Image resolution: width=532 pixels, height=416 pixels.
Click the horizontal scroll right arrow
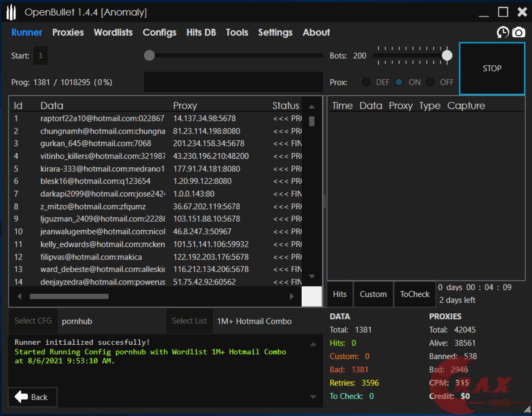point(291,297)
